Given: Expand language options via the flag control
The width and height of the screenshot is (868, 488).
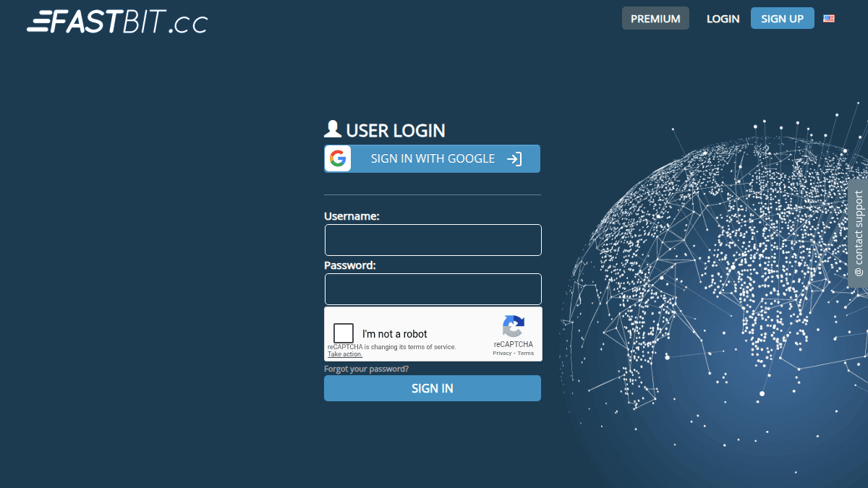Looking at the screenshot, I should [829, 18].
